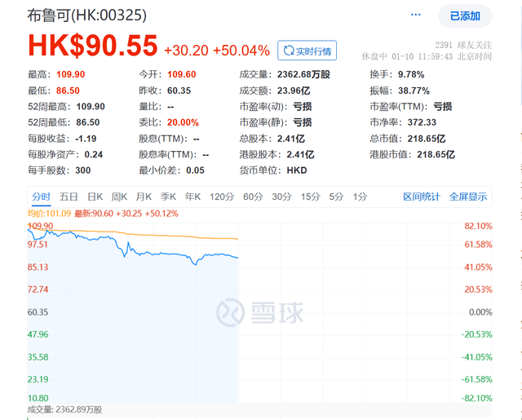Click the +50.04% change percentage
The height and width of the screenshot is (420, 522).
click(241, 51)
